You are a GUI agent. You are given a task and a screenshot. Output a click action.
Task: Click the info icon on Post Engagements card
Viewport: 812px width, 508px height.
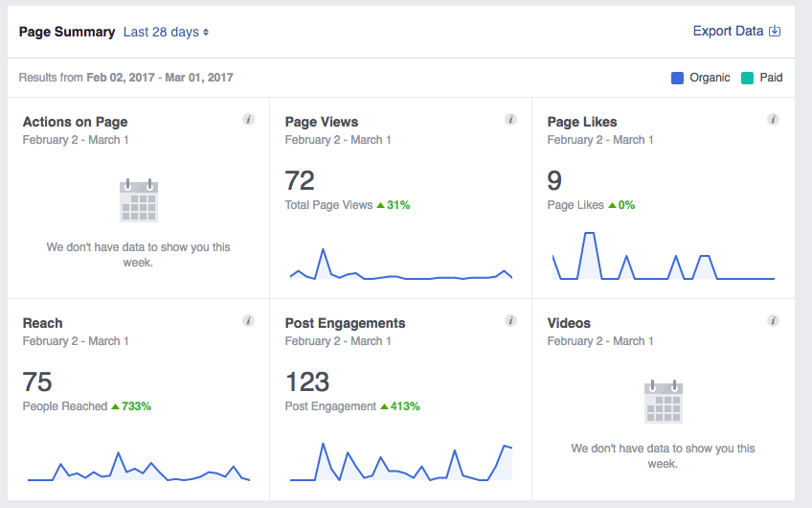510,321
